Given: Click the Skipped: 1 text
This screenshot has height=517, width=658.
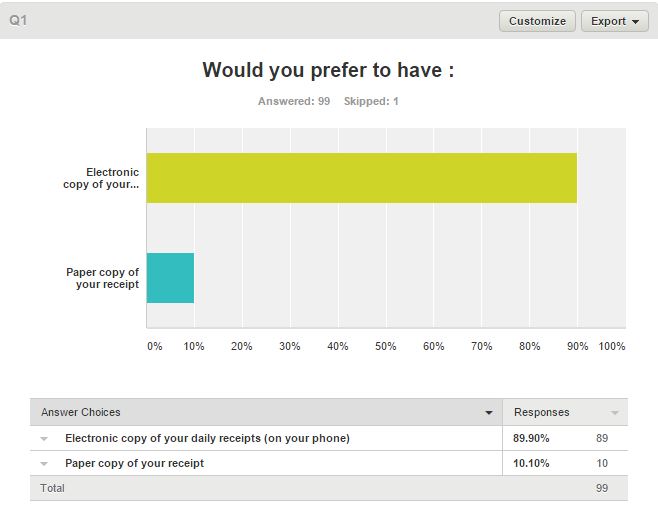Looking at the screenshot, I should pyautogui.click(x=371, y=101).
